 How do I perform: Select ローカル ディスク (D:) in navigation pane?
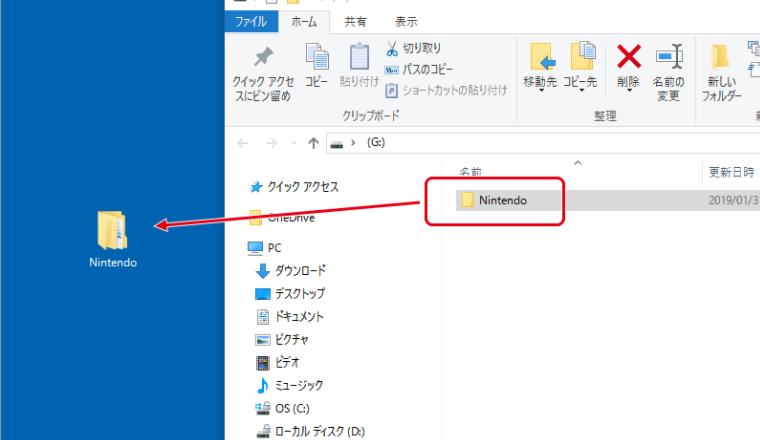pyautogui.click(x=310, y=431)
